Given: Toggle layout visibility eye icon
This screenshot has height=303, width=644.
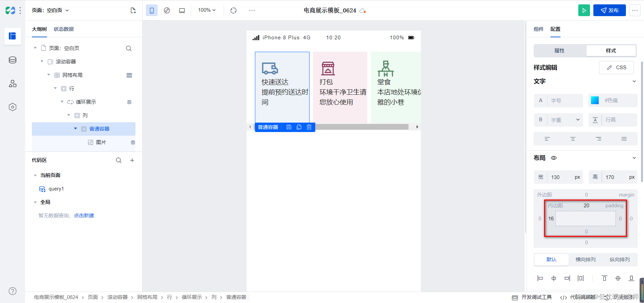Looking at the screenshot, I should click(x=554, y=158).
